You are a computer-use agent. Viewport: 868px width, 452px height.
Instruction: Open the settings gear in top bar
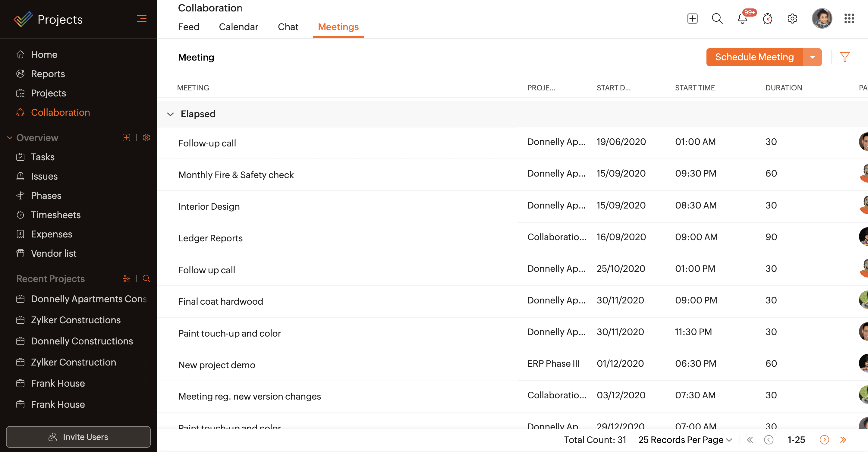click(x=792, y=19)
